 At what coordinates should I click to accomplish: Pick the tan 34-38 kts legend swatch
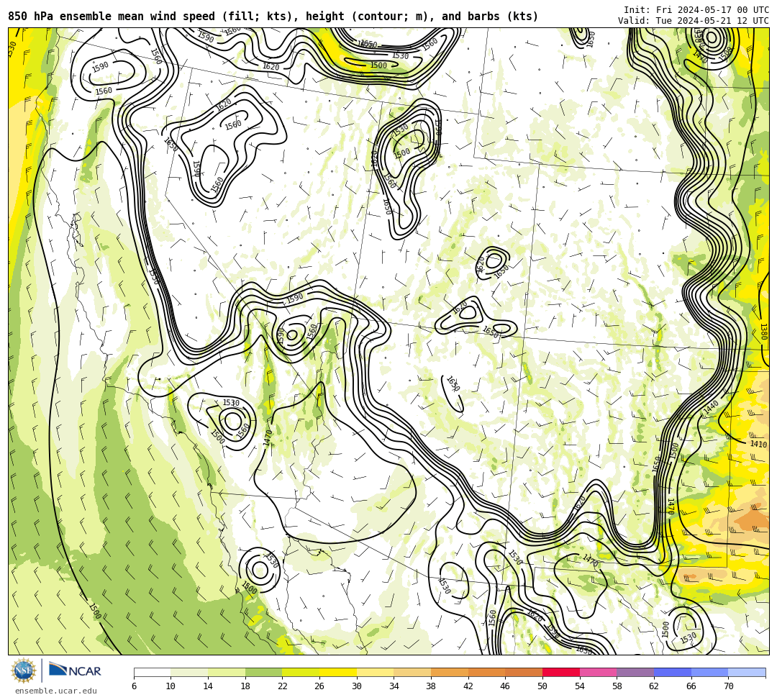(x=412, y=672)
